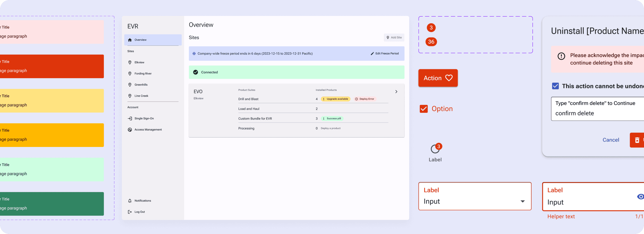Click the amber orange message banner

tap(52, 135)
